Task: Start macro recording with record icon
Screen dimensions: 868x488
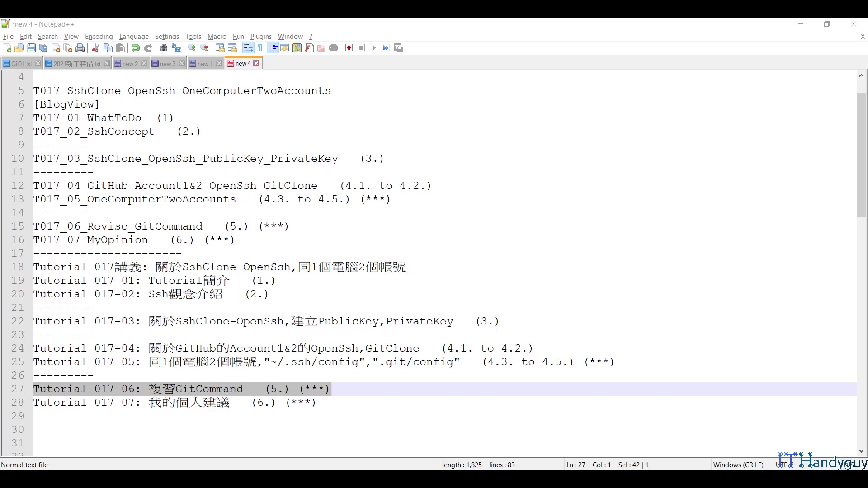Action: tap(349, 48)
